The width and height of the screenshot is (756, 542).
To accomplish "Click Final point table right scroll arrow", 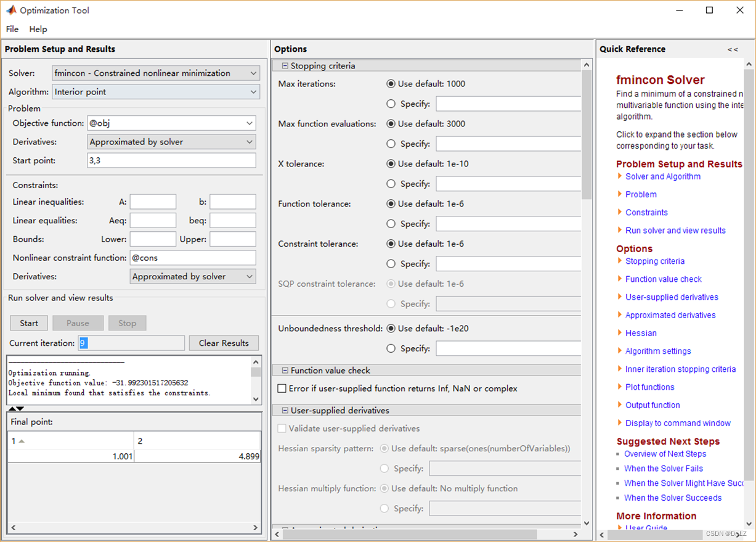I will pyautogui.click(x=256, y=528).
